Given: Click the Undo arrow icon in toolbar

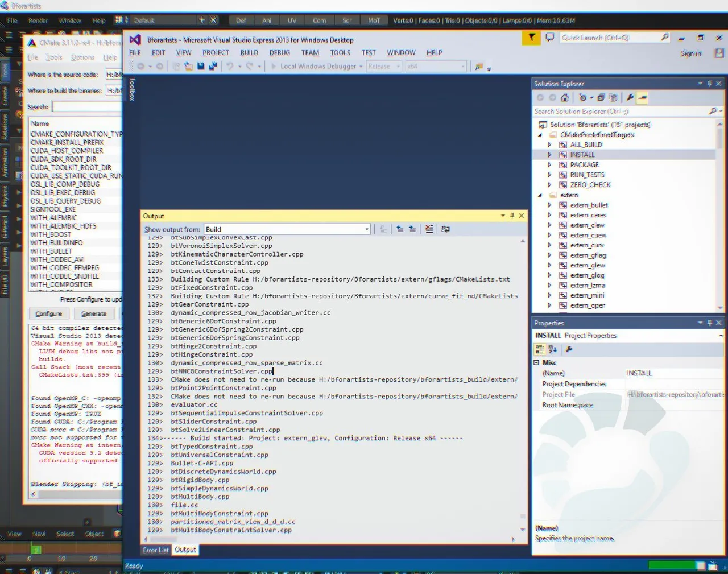Looking at the screenshot, I should tap(230, 66).
